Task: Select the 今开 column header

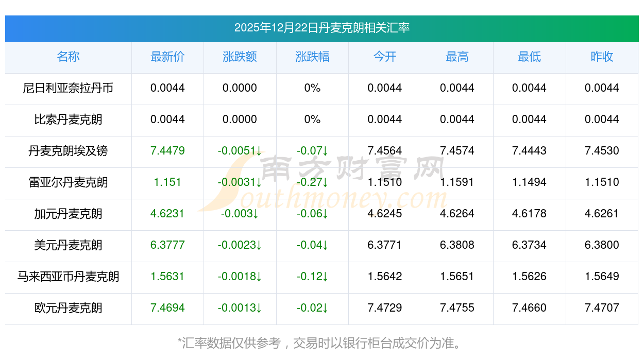Action: coord(385,57)
